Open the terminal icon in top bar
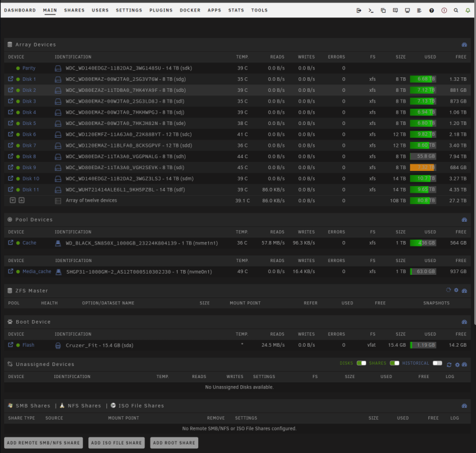 pos(371,10)
